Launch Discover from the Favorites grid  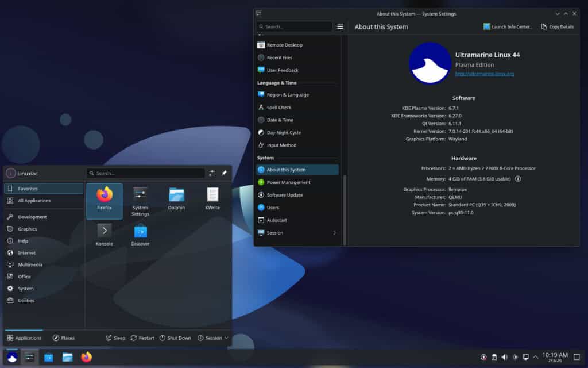(x=140, y=235)
